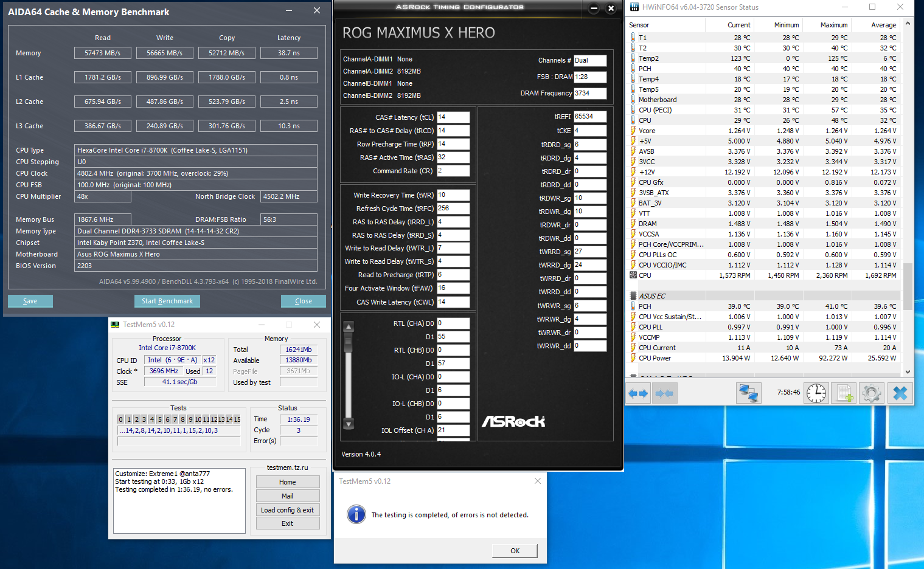Click the thermometer icon beside T1 sensor

click(633, 38)
